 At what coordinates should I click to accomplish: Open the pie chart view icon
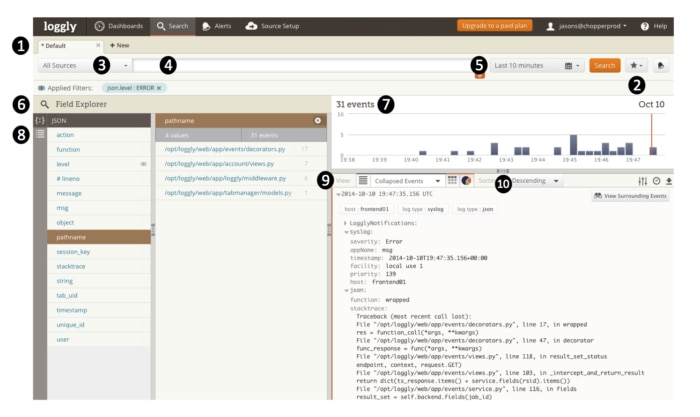pos(466,180)
